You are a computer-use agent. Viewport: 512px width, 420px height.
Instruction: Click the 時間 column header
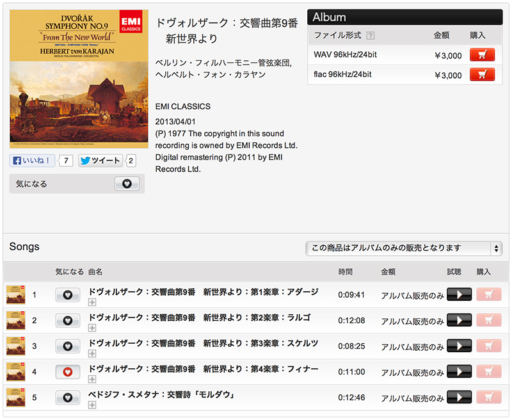[345, 271]
